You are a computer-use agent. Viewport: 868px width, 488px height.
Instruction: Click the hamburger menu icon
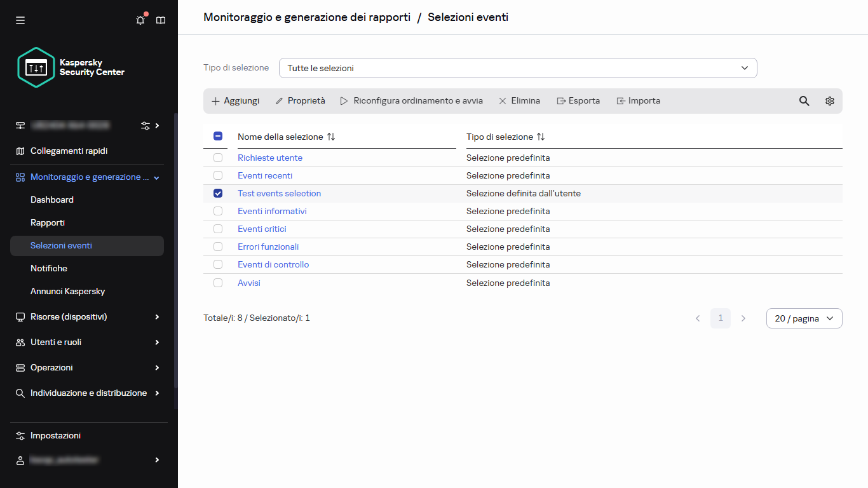20,20
